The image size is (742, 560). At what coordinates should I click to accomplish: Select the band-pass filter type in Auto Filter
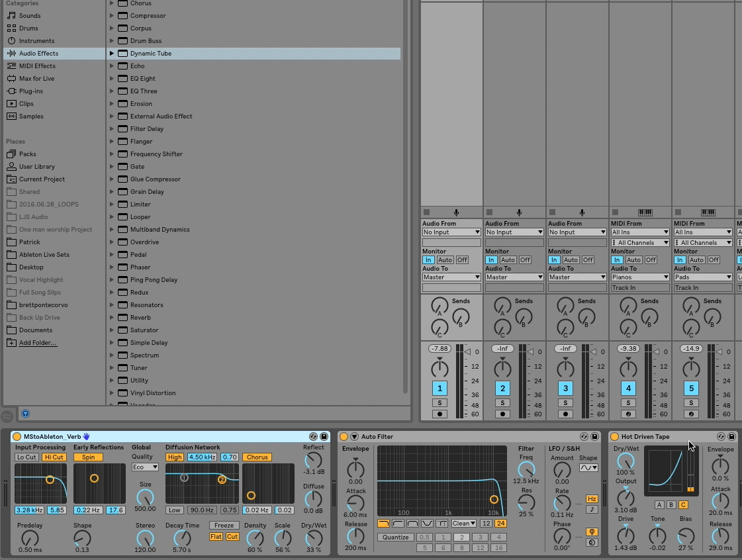412,523
